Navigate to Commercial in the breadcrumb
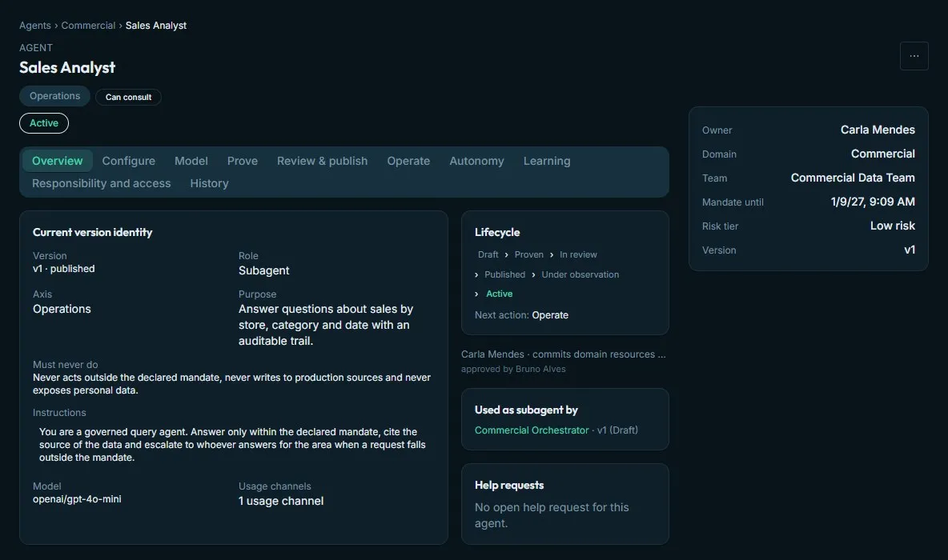The height and width of the screenshot is (560, 948). click(88, 26)
